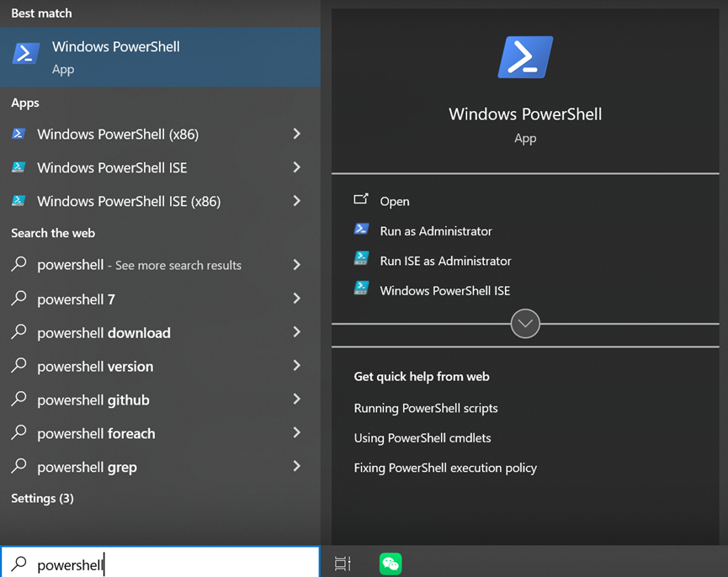Screen dimensions: 728x577
Task: Search the web for 'powershell version'
Action: pyautogui.click(x=160, y=366)
